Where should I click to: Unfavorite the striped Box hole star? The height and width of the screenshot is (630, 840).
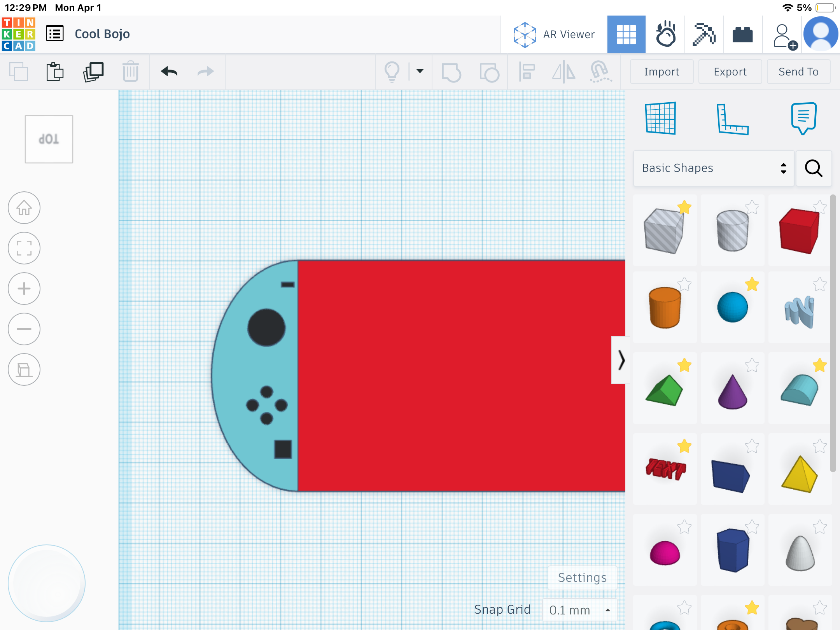[x=684, y=207]
